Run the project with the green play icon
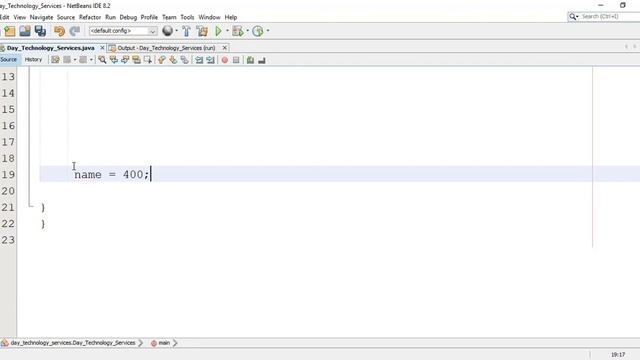 coord(218,31)
